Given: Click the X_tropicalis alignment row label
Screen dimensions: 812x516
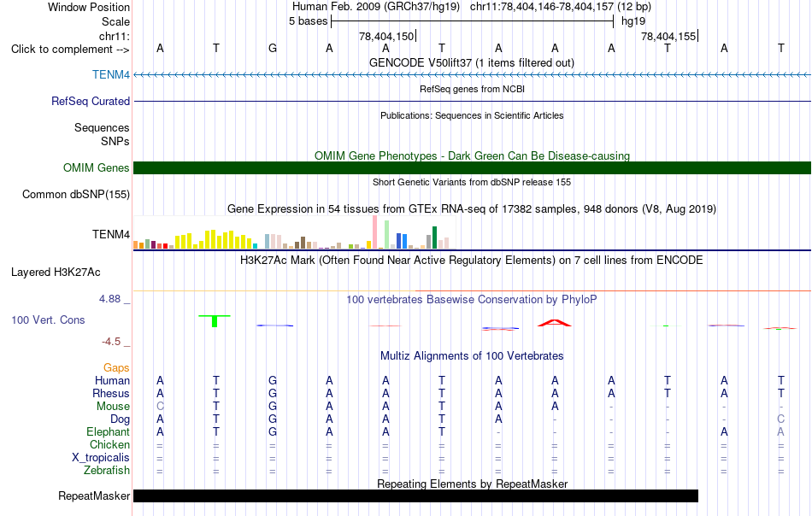Looking at the screenshot, I should (x=101, y=458).
